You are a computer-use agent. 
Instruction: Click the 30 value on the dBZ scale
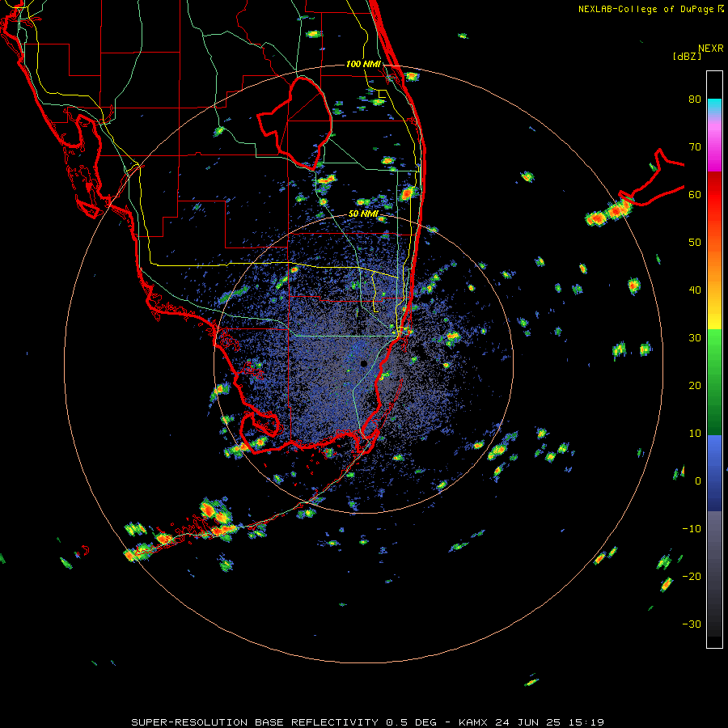(x=695, y=338)
